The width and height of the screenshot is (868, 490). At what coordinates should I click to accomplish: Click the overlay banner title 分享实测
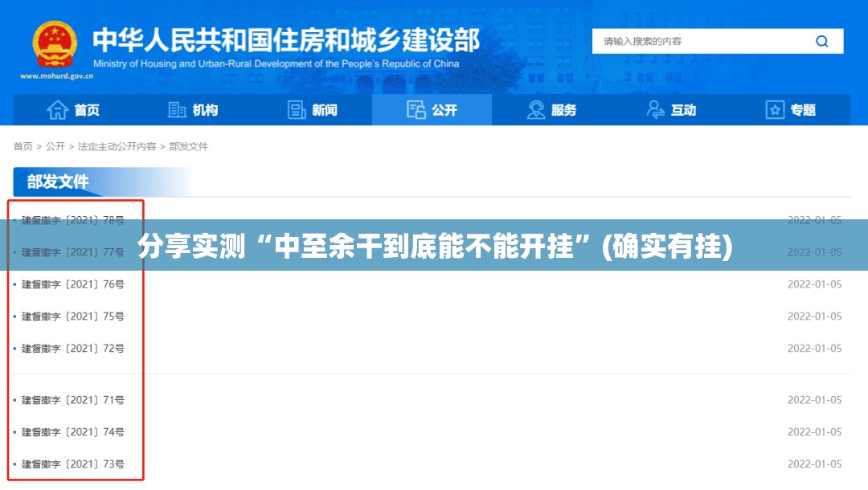click(434, 246)
